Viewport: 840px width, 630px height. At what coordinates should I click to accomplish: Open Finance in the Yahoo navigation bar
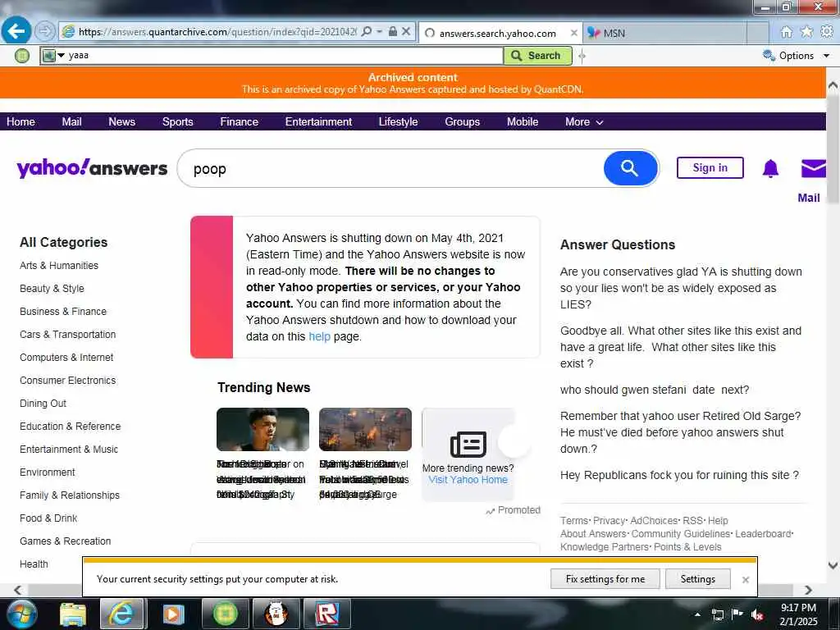(239, 122)
